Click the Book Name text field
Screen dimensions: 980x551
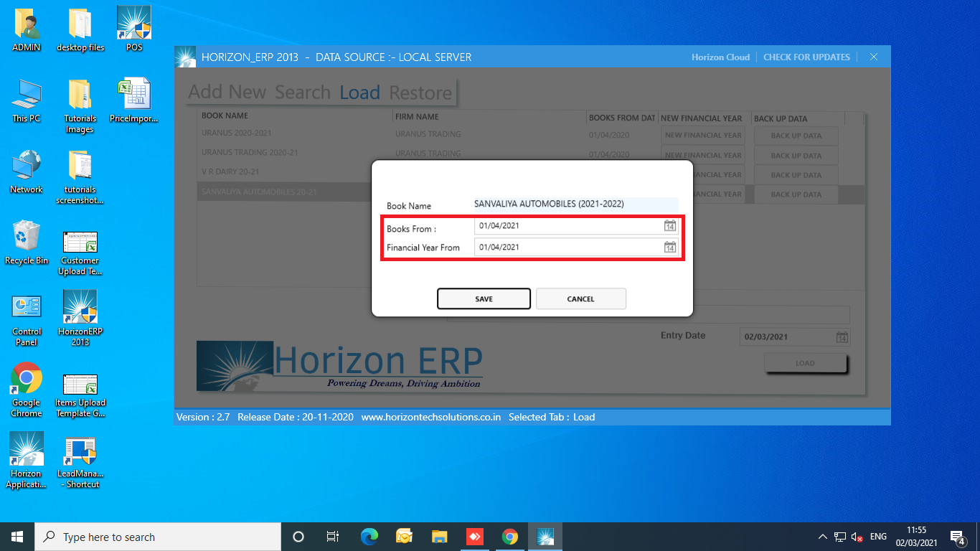point(575,204)
